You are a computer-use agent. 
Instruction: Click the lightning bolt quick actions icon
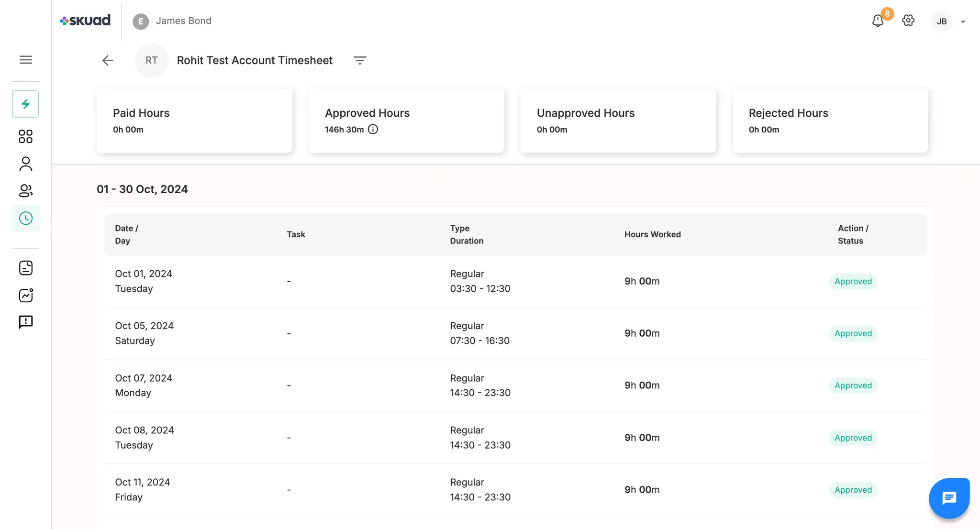point(26,104)
